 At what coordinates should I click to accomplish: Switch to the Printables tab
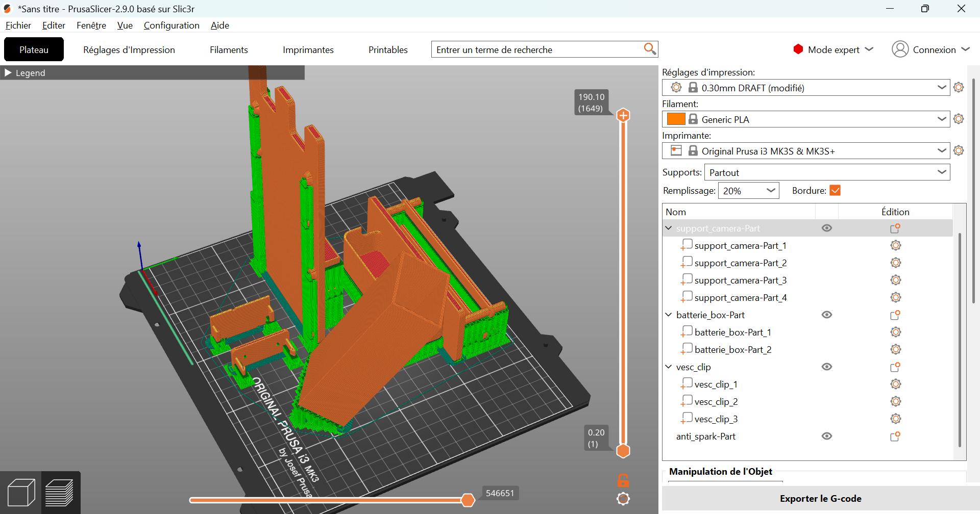tap(388, 49)
